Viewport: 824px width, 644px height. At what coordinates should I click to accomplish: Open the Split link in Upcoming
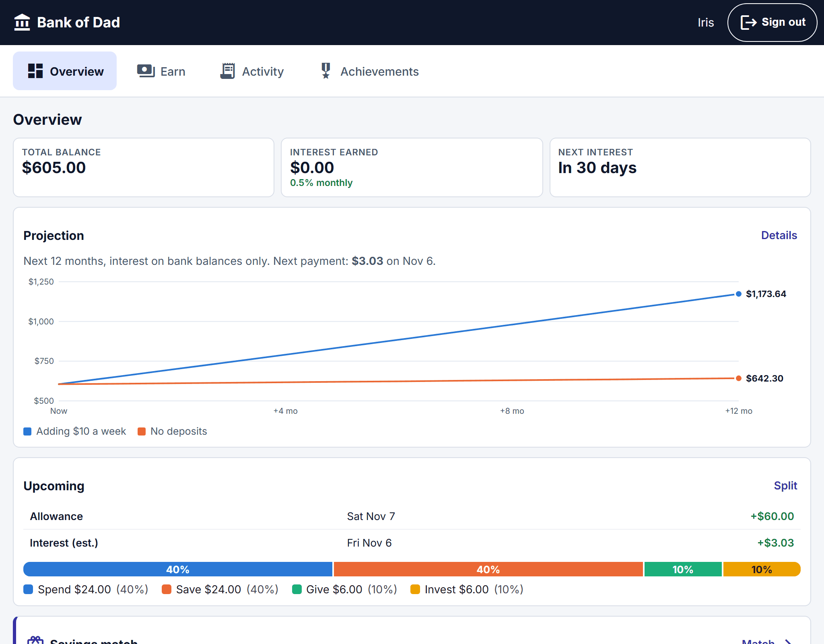click(x=785, y=486)
